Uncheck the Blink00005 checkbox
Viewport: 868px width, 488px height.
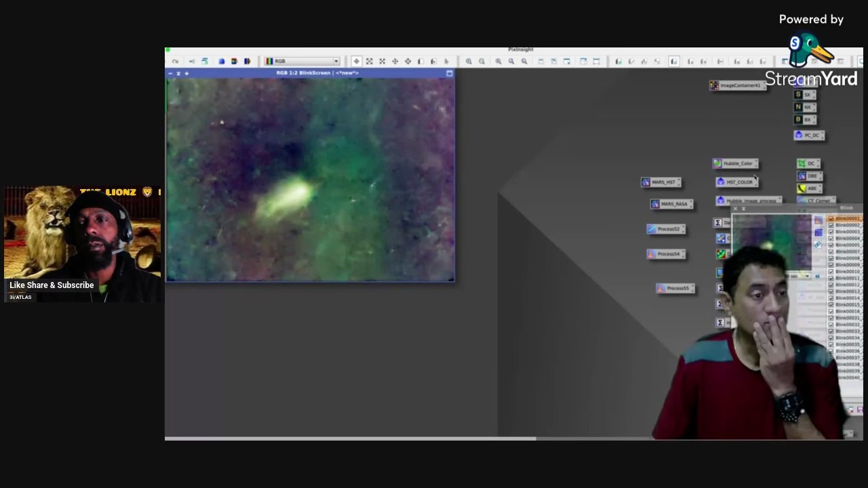[x=831, y=245]
